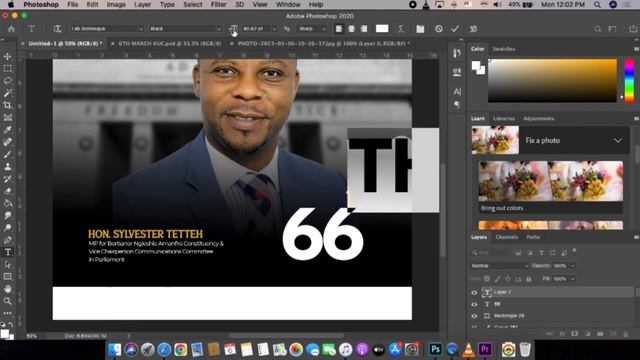Select the Zoom tool
The height and width of the screenshot is (360, 640).
click(x=7, y=301)
